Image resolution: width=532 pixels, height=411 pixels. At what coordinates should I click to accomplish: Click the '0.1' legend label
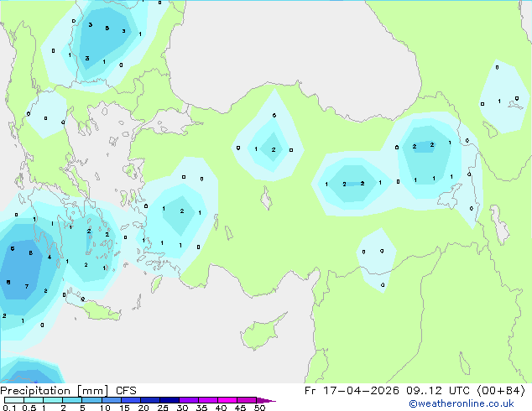9,408
